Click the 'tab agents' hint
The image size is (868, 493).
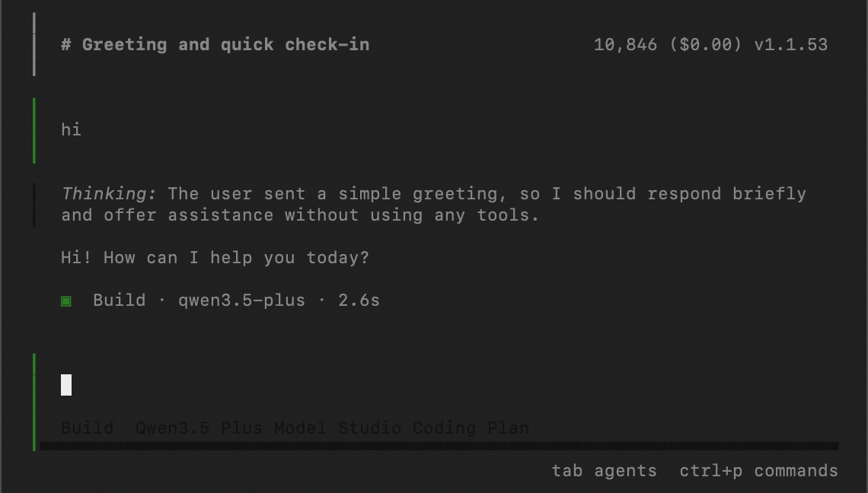[604, 471]
